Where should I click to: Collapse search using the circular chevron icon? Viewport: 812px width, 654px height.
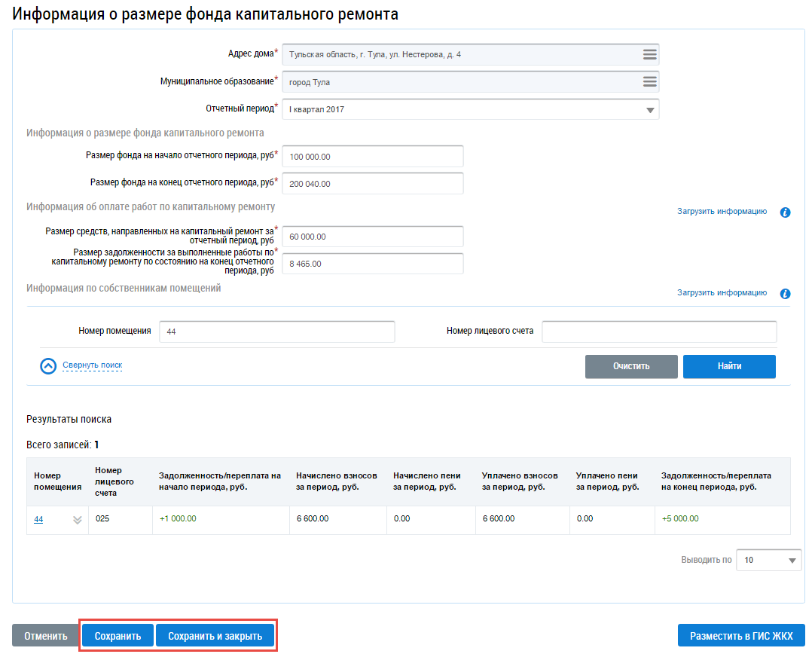point(48,366)
